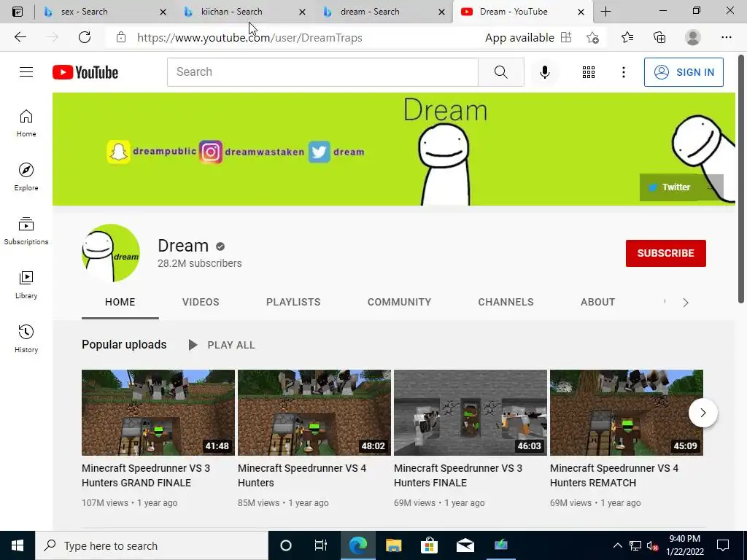Click the search magnifier button
The height and width of the screenshot is (560, 747).
[500, 72]
